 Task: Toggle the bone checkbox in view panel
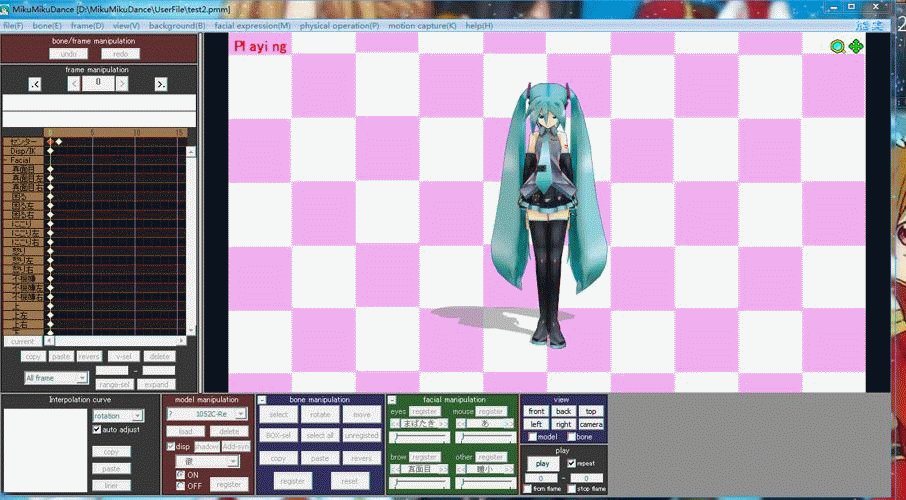pyautogui.click(x=571, y=437)
